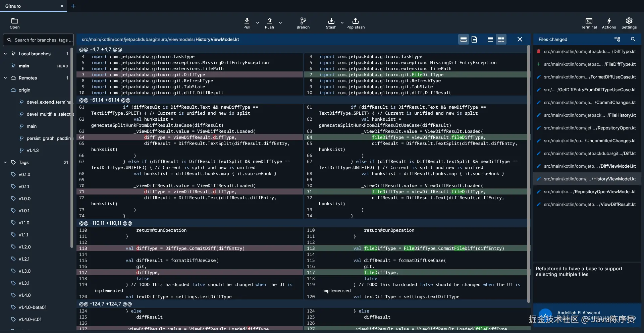The height and width of the screenshot is (333, 644).
Task: Switch diff to hunk view mode
Action: (464, 39)
